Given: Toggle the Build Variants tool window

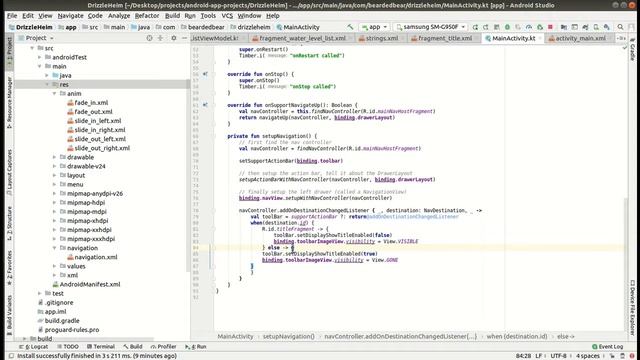Looking at the screenshot, I should (x=9, y=315).
